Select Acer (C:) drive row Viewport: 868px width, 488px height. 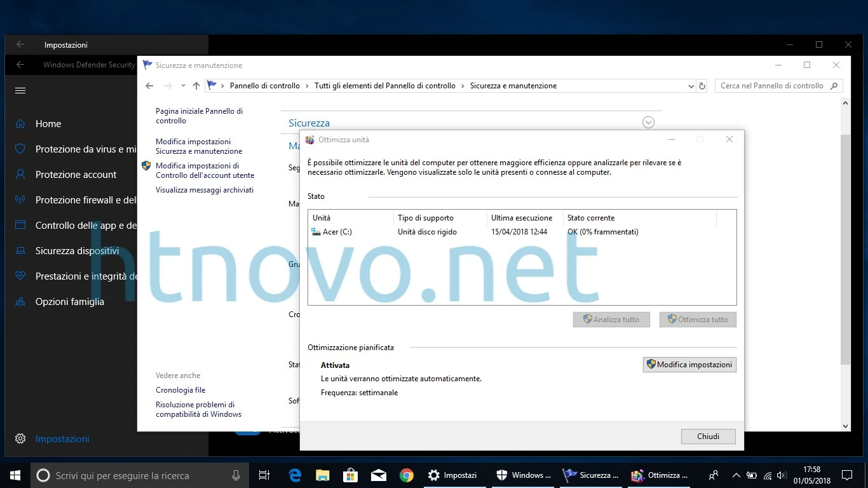click(x=522, y=232)
